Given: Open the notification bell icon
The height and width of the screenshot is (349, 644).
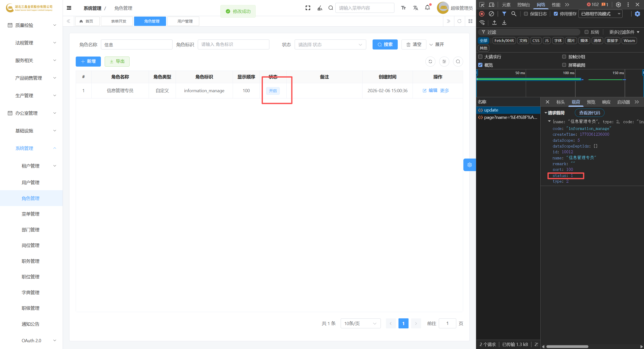Looking at the screenshot, I should tap(427, 8).
